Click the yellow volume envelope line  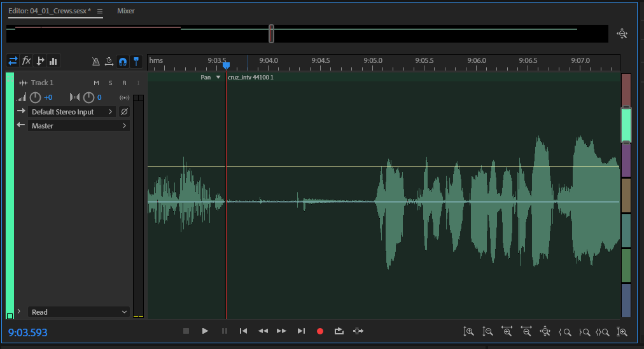pos(383,167)
